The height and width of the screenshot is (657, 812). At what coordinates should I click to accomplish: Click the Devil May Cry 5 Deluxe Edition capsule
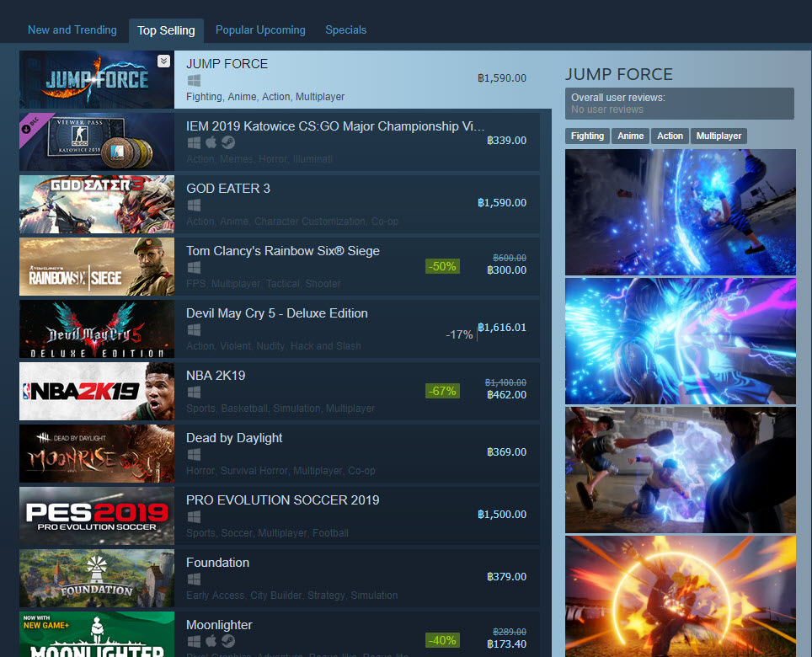tap(97, 328)
